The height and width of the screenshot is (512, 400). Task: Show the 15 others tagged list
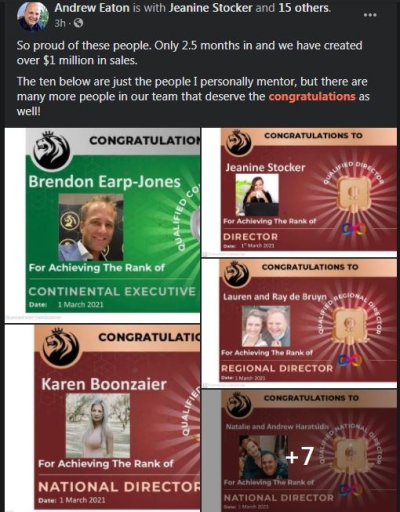click(x=304, y=8)
